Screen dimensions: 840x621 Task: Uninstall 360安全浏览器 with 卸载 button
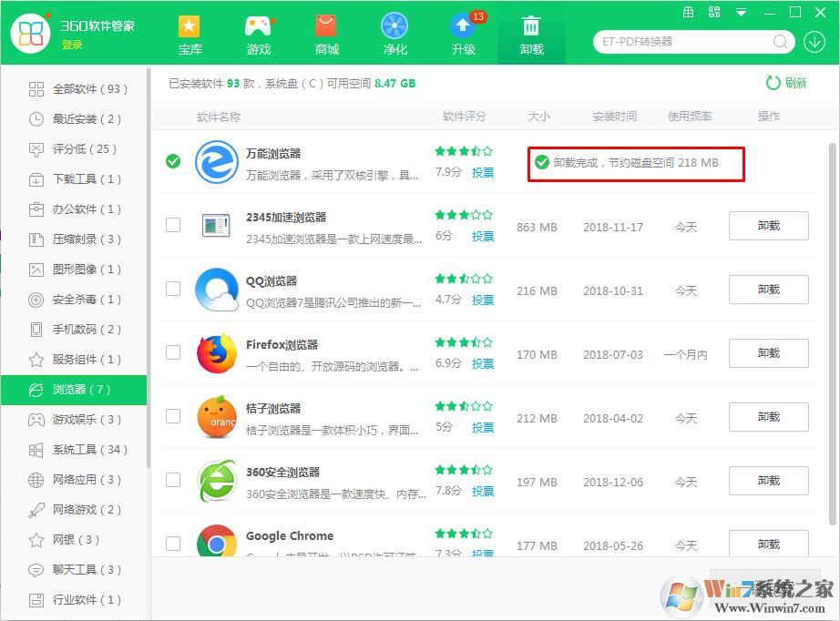[x=769, y=481]
